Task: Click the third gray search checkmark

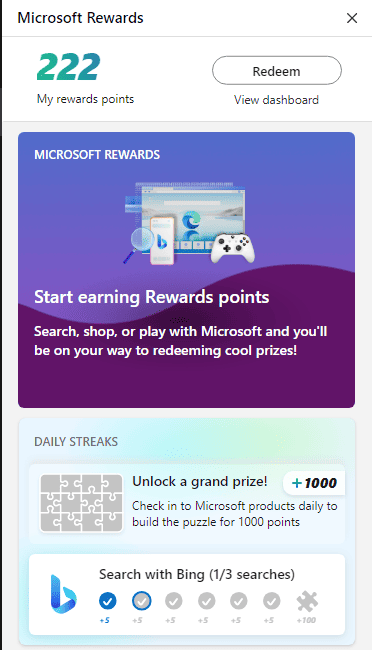Action: pyautogui.click(x=173, y=601)
